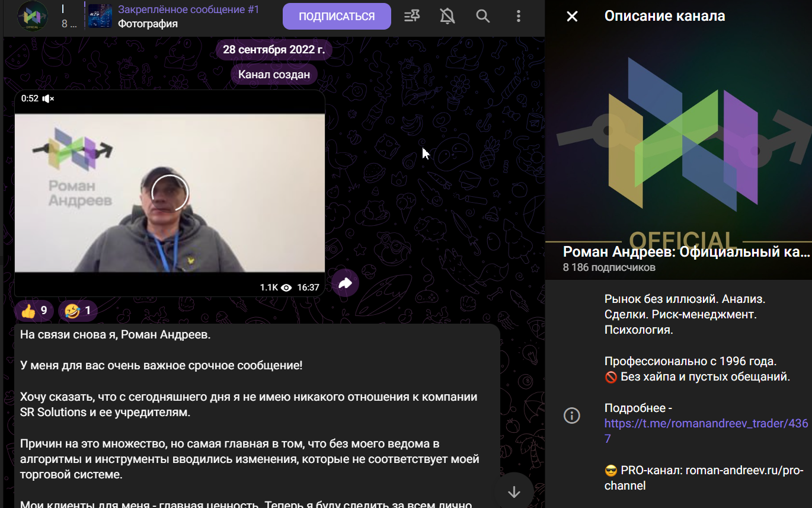
Task: Unmute the video using the muted speaker icon
Action: (49, 98)
